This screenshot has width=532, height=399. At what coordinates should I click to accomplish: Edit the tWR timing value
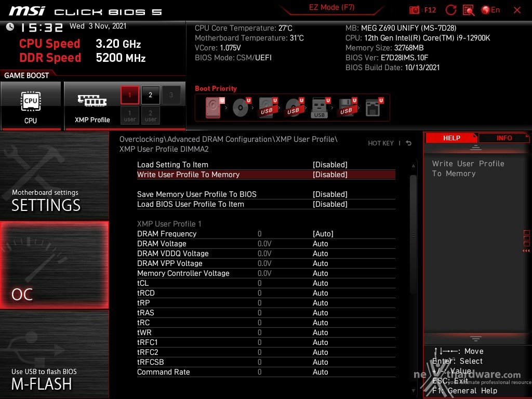click(266, 332)
